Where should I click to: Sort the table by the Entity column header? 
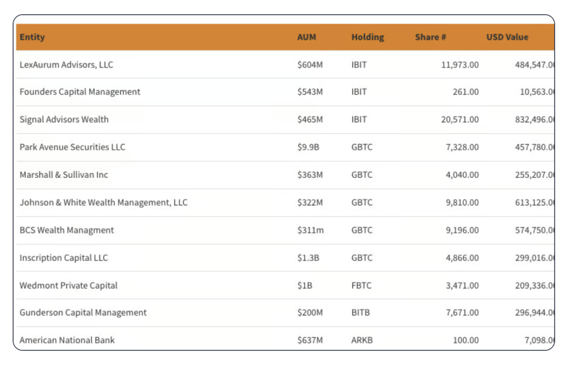(x=32, y=37)
